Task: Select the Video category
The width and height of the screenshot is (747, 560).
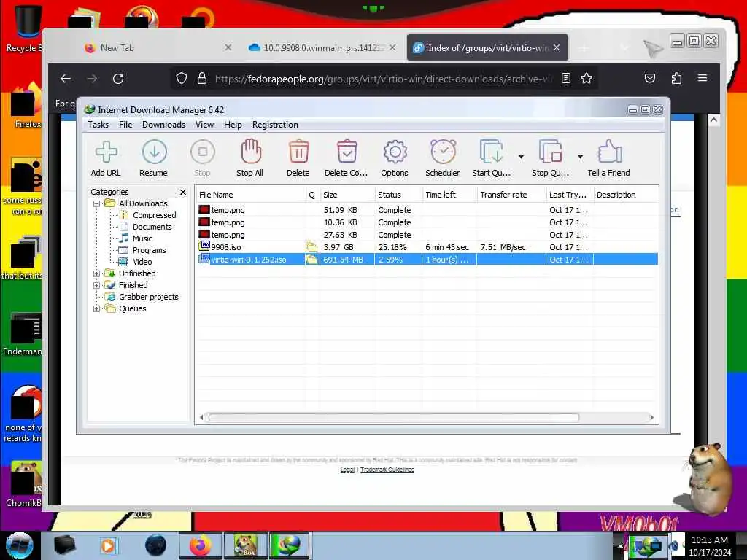Action: click(x=142, y=262)
